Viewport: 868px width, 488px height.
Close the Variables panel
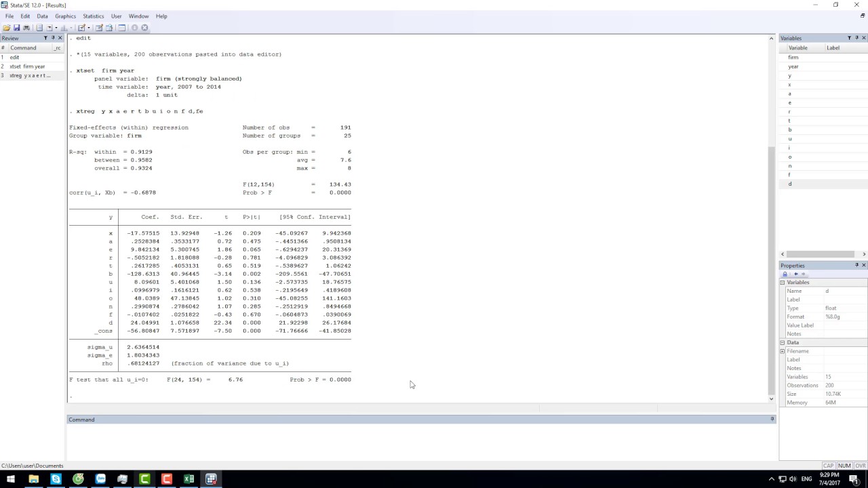[x=863, y=38]
